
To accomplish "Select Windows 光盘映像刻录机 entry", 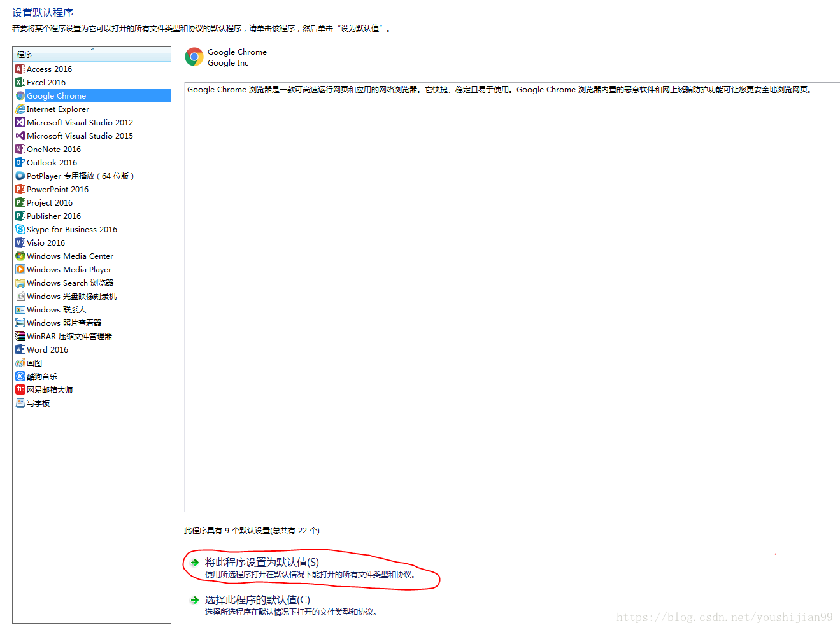I will tap(71, 296).
